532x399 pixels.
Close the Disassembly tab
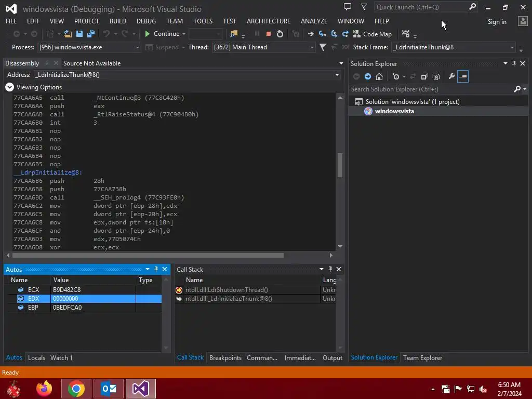(56, 63)
